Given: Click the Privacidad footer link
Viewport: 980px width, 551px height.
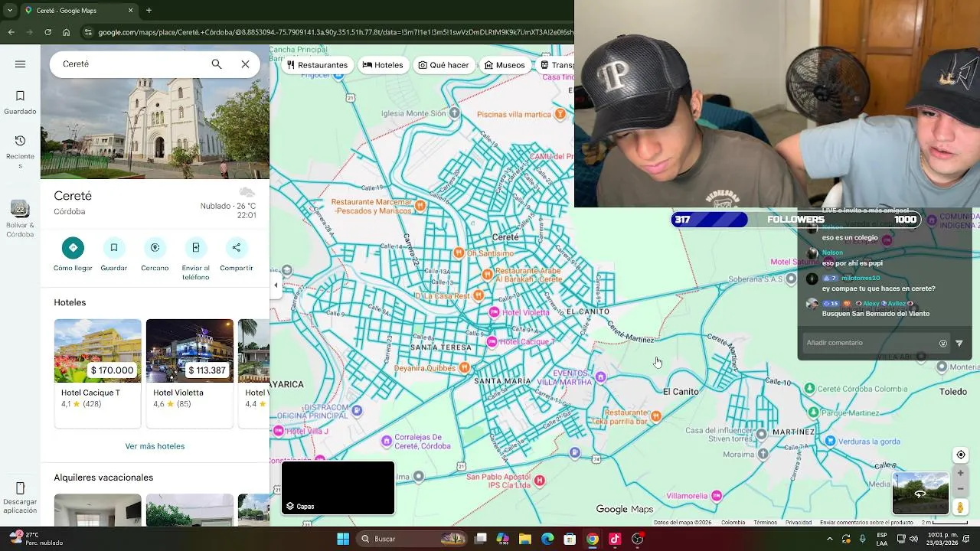Looking at the screenshot, I should pyautogui.click(x=799, y=523).
